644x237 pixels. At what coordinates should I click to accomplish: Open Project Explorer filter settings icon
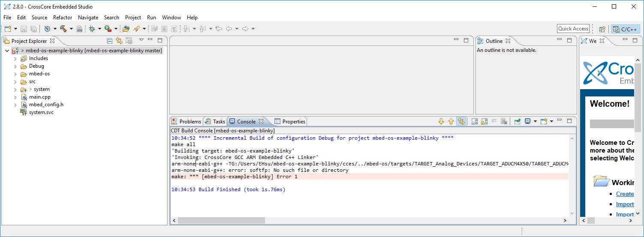129,41
